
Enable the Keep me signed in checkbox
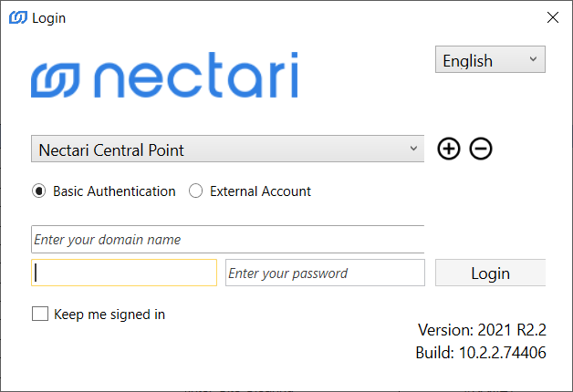pos(40,315)
